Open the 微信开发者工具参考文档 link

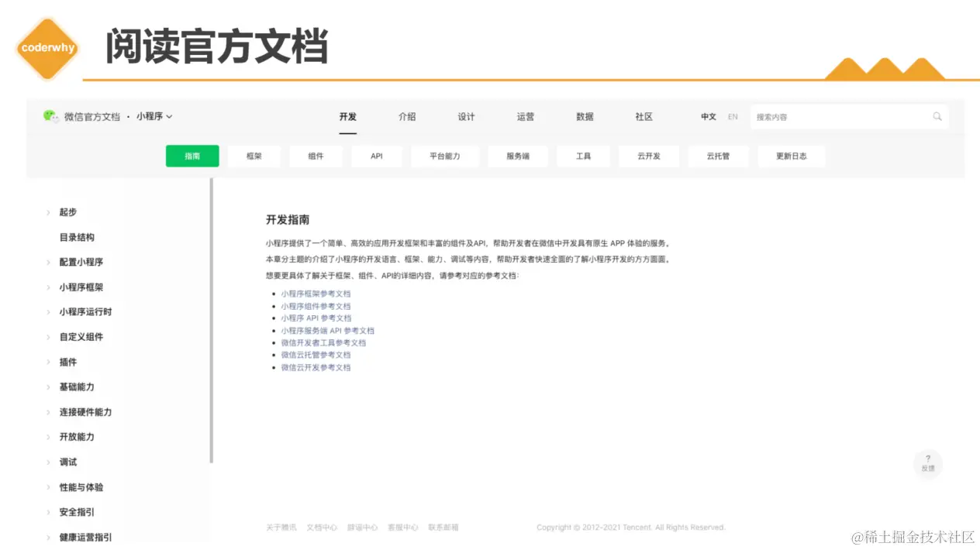[x=323, y=342]
